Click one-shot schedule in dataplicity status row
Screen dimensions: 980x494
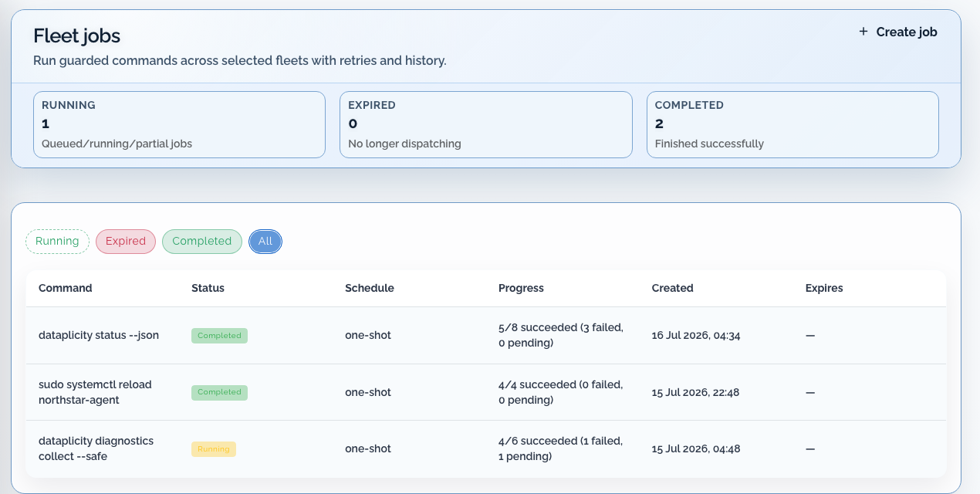[x=368, y=336]
